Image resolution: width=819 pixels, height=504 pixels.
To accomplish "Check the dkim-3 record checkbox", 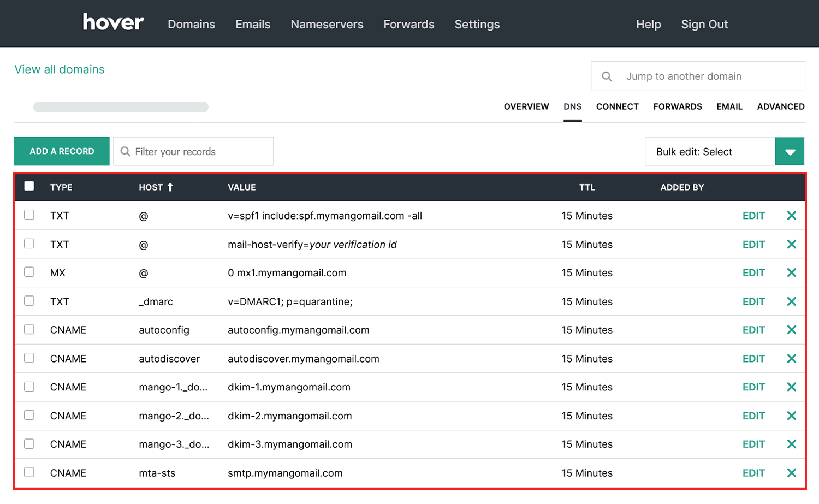I will pos(29,444).
